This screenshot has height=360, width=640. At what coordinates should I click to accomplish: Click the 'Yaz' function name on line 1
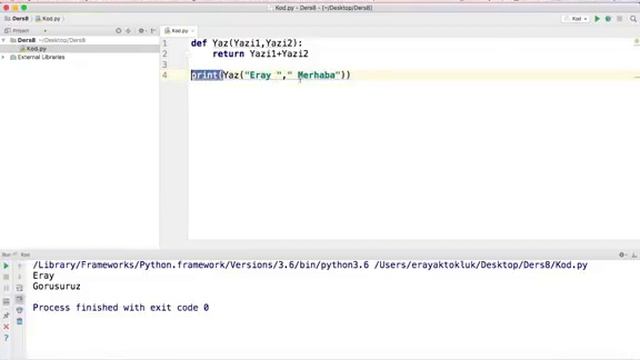tap(220, 43)
